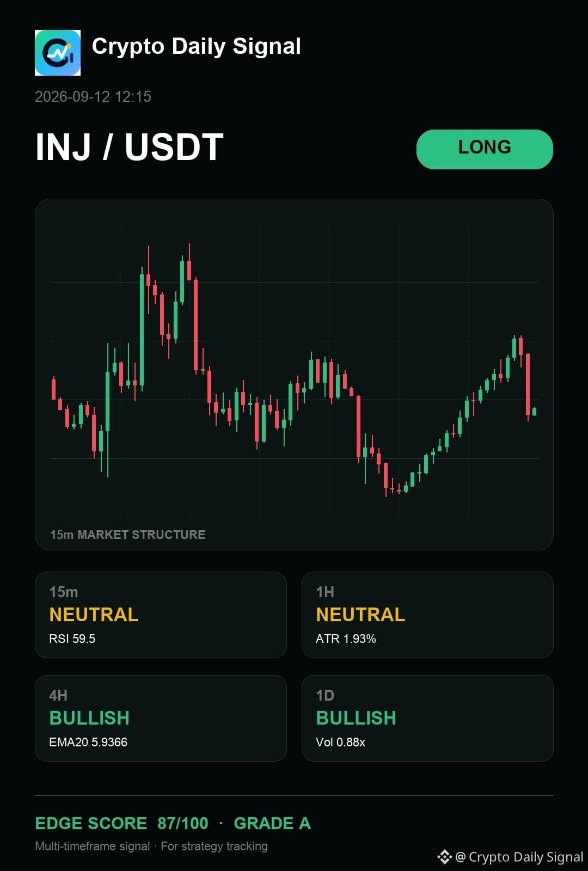Image resolution: width=588 pixels, height=871 pixels.
Task: Click the tallest red candle near chart peak
Action: coord(196,326)
